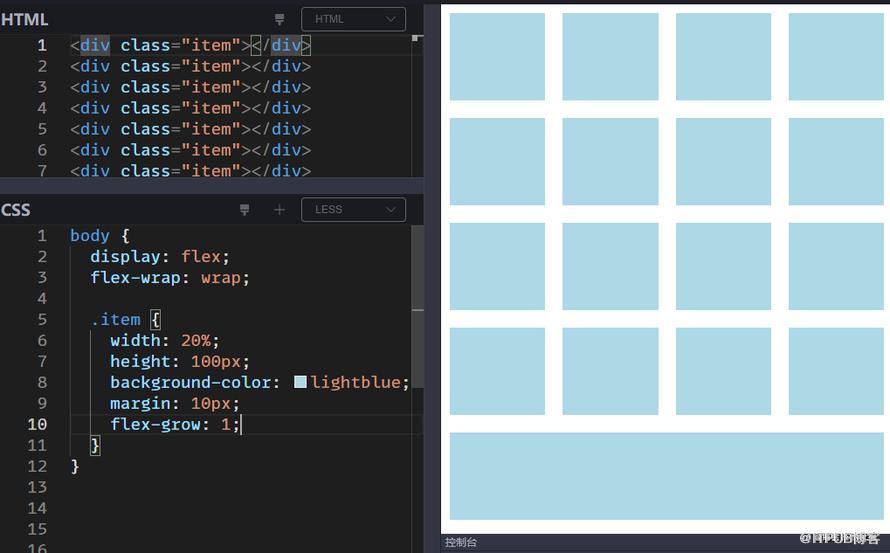Click the closing brace on CSS line 12

(x=75, y=467)
